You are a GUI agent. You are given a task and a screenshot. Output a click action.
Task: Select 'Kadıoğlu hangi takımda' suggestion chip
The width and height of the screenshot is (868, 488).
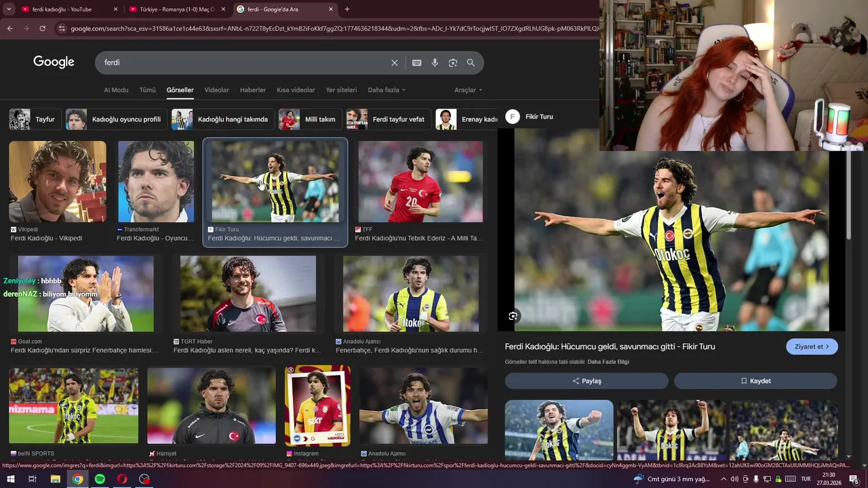tap(222, 119)
